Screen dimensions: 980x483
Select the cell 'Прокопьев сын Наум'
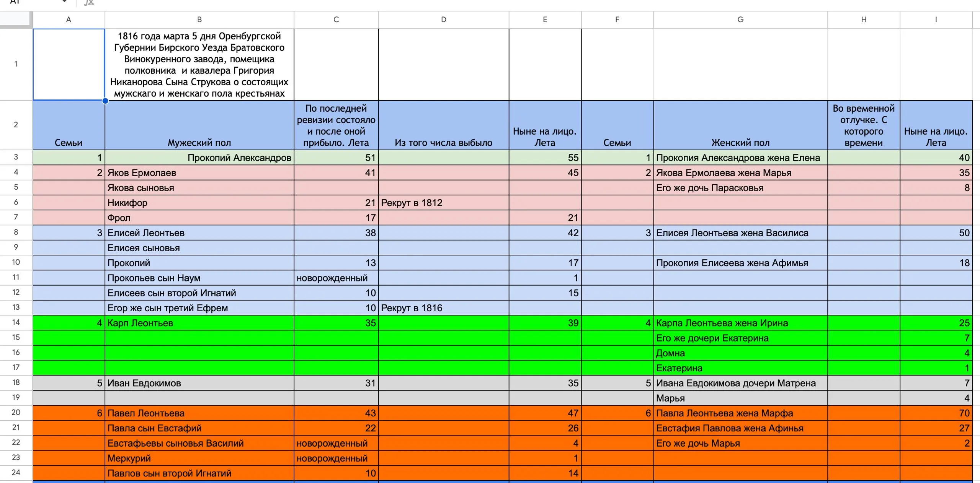point(199,278)
